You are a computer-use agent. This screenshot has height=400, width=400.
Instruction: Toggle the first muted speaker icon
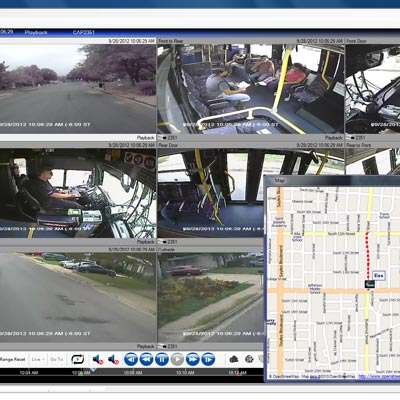pyautogui.click(x=98, y=359)
